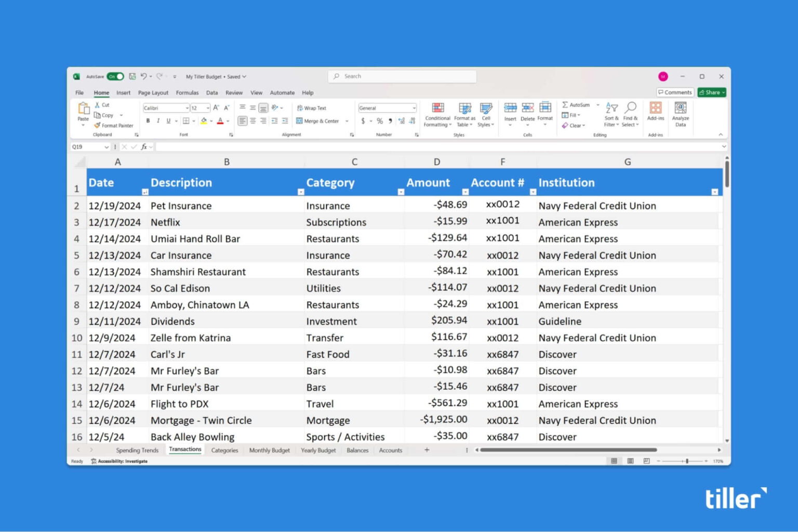Screen dimensions: 798x532
Task: Open Conditional Formatting
Action: point(437,115)
